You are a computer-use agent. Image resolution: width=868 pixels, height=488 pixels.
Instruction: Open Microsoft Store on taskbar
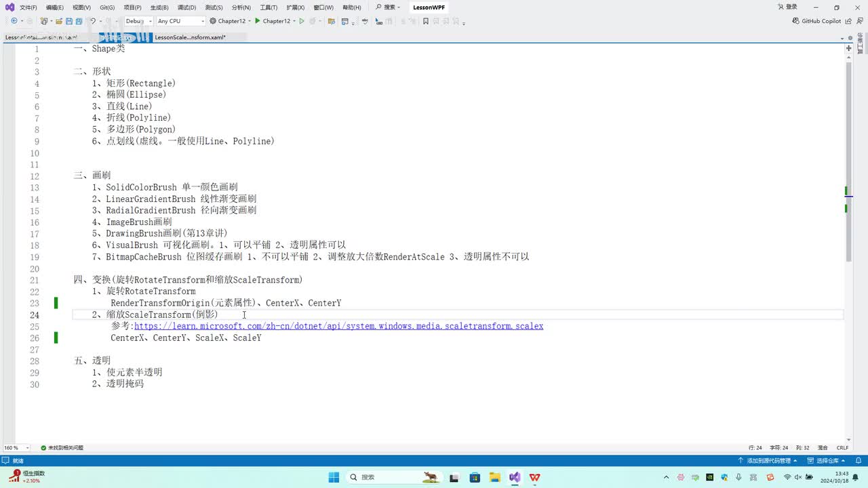tap(475, 477)
